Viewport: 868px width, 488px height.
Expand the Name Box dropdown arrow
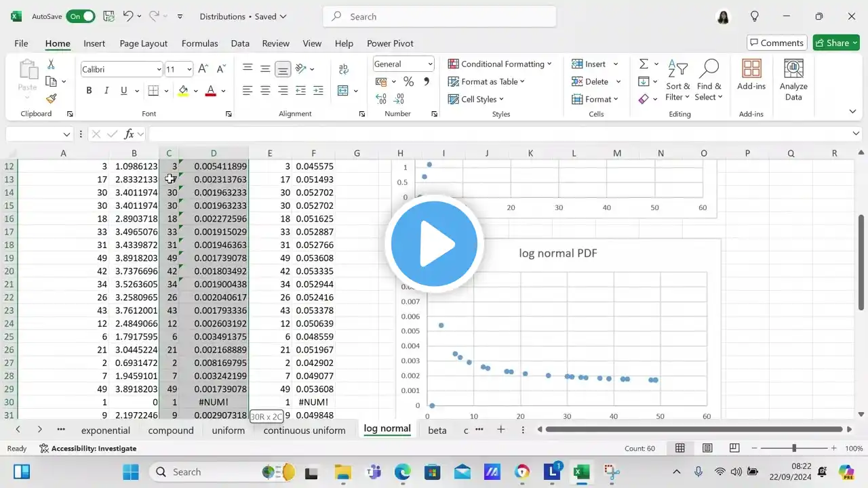click(x=66, y=134)
